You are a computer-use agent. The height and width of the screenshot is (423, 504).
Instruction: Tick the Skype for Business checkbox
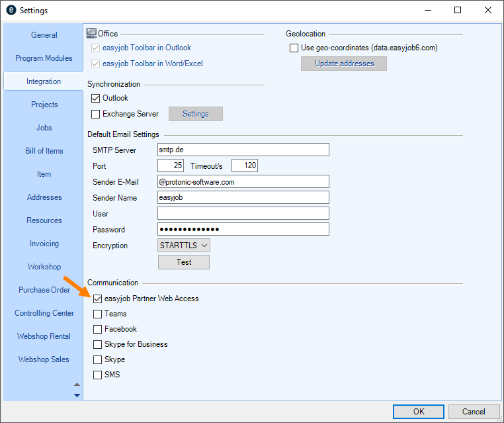(x=98, y=344)
